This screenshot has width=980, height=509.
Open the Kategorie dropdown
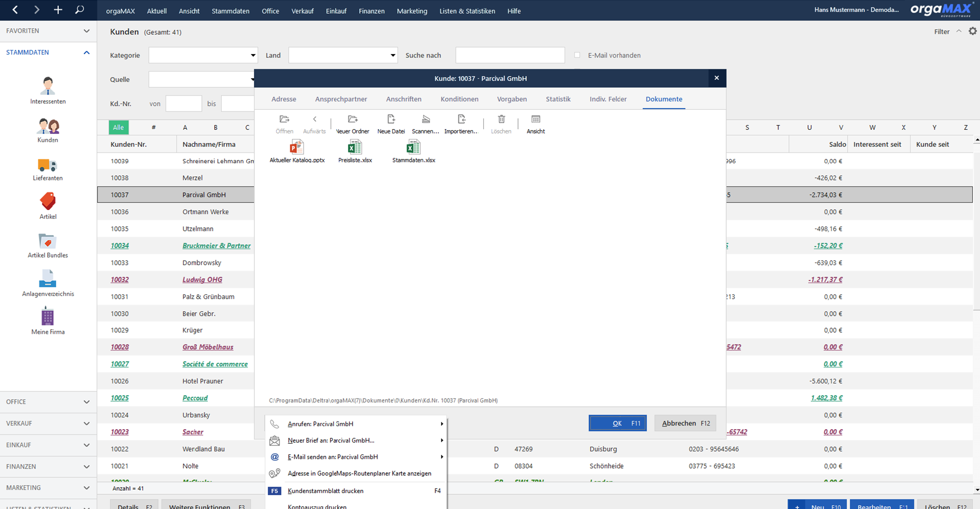pos(203,55)
